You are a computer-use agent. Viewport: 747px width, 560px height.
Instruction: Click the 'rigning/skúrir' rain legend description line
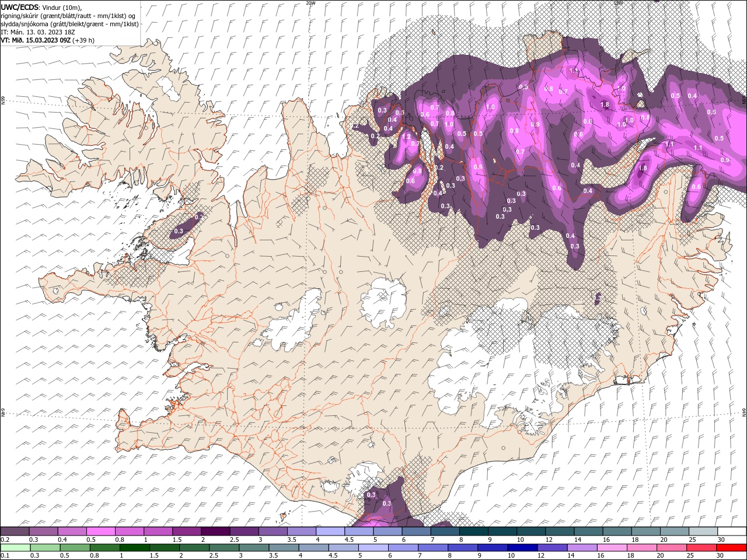[x=68, y=16]
